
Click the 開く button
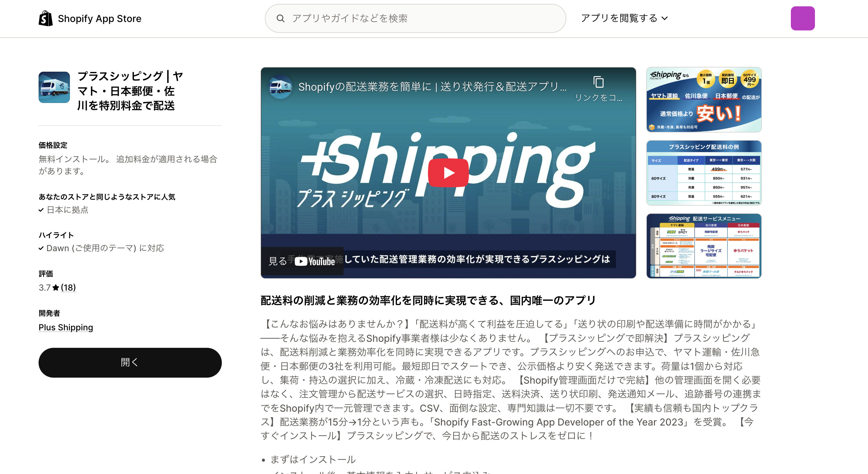coord(130,363)
